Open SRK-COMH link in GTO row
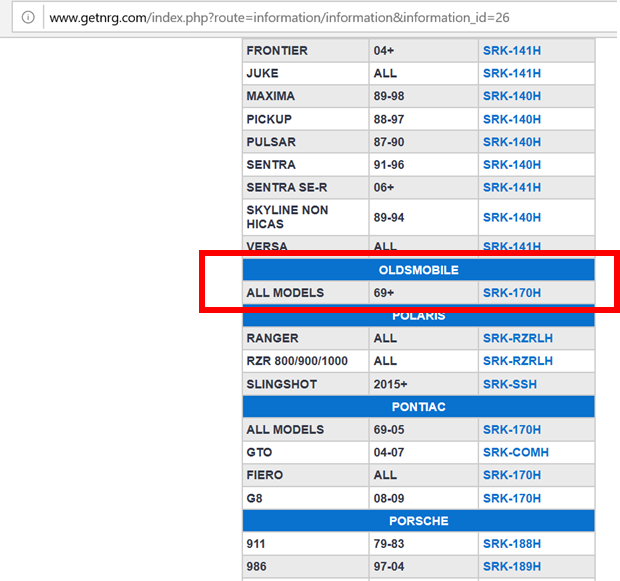Image resolution: width=620 pixels, height=581 pixels. click(x=516, y=452)
